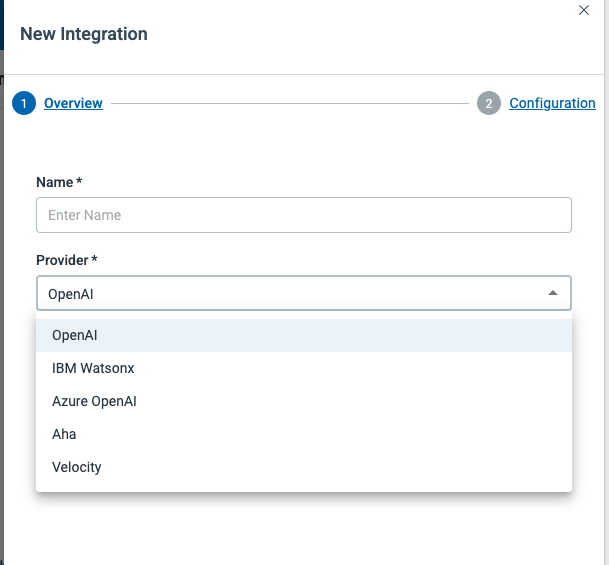
Task: Close the New Integration dialog
Action: 584,10
